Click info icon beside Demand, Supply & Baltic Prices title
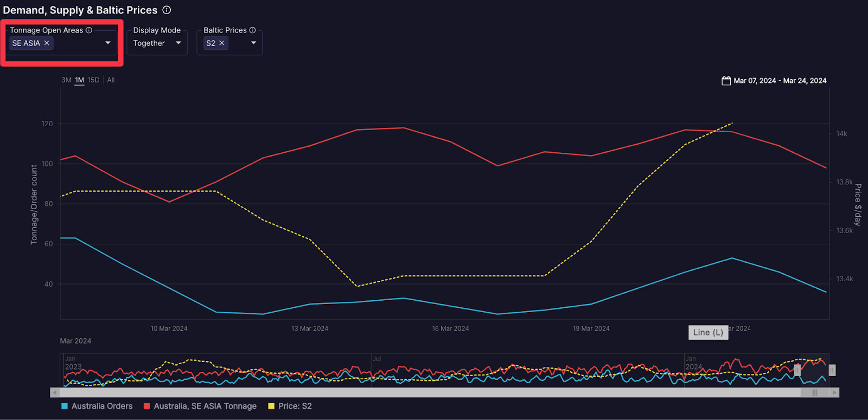The width and height of the screenshot is (868, 420). tap(167, 10)
